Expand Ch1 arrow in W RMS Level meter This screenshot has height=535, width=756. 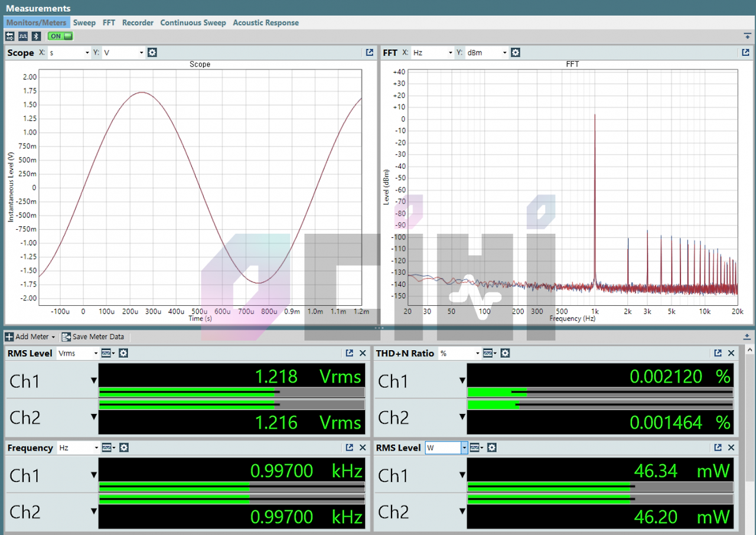(x=462, y=475)
